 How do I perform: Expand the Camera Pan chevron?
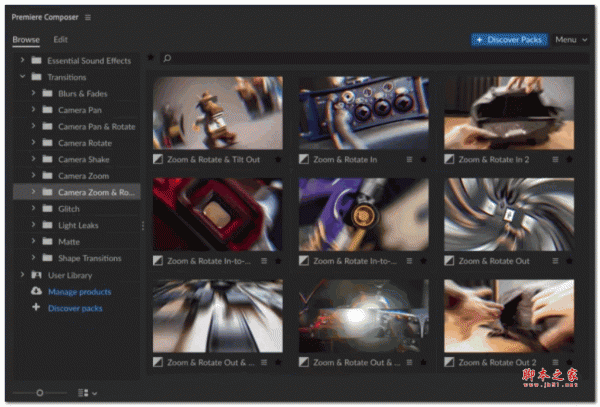coord(33,109)
